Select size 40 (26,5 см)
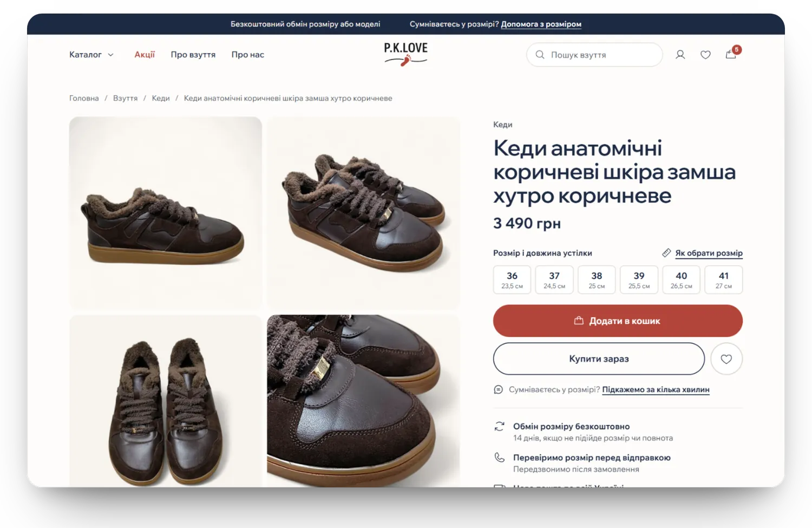The height and width of the screenshot is (528, 812). coord(682,279)
